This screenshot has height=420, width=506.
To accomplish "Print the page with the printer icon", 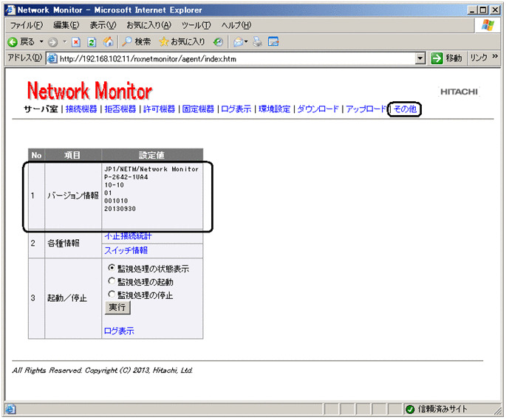I will click(257, 41).
